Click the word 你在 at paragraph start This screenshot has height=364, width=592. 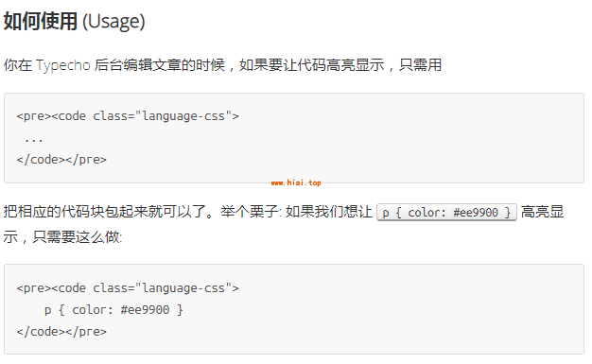click(18, 65)
